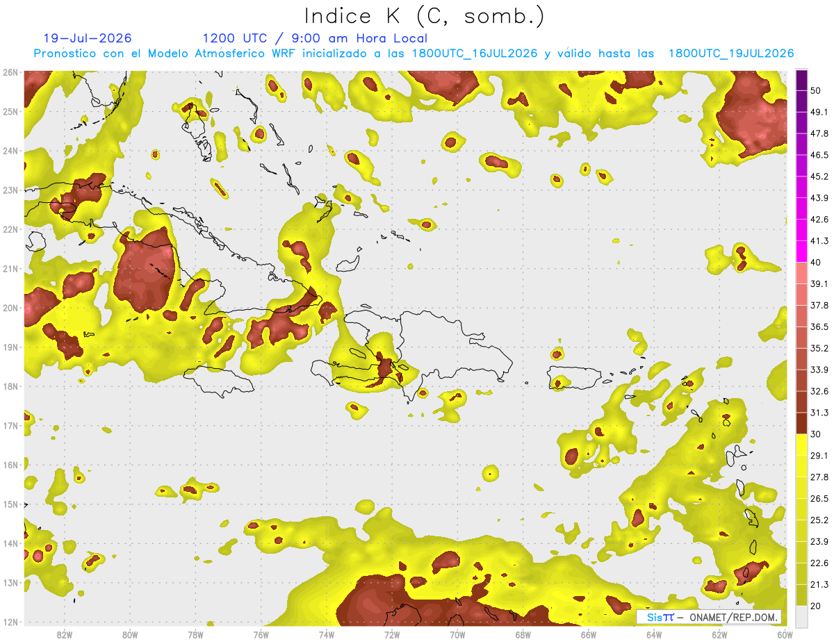Click the '26N' latitude label
Viewport: 834px width, 644px height.
coord(10,72)
